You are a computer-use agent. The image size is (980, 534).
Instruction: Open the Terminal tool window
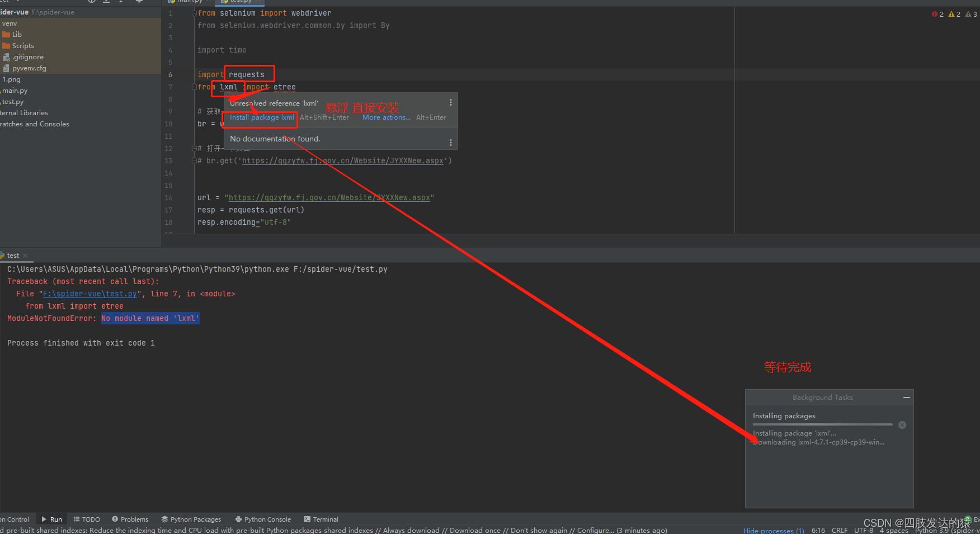point(321,519)
